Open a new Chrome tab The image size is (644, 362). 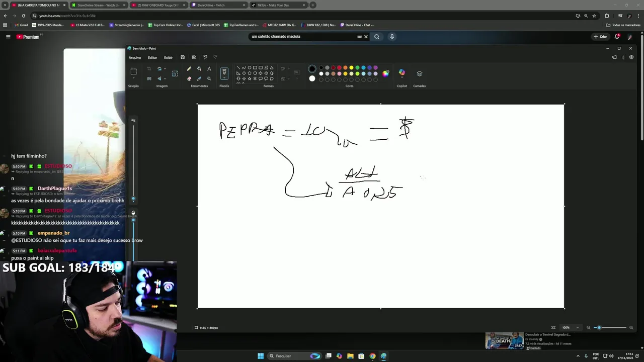pyautogui.click(x=313, y=5)
